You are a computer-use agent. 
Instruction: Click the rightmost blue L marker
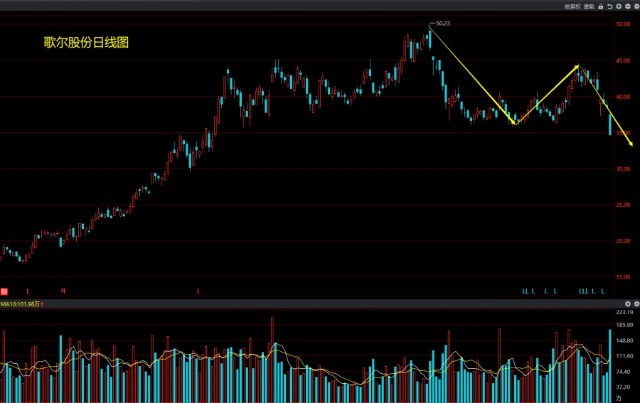pyautogui.click(x=602, y=291)
